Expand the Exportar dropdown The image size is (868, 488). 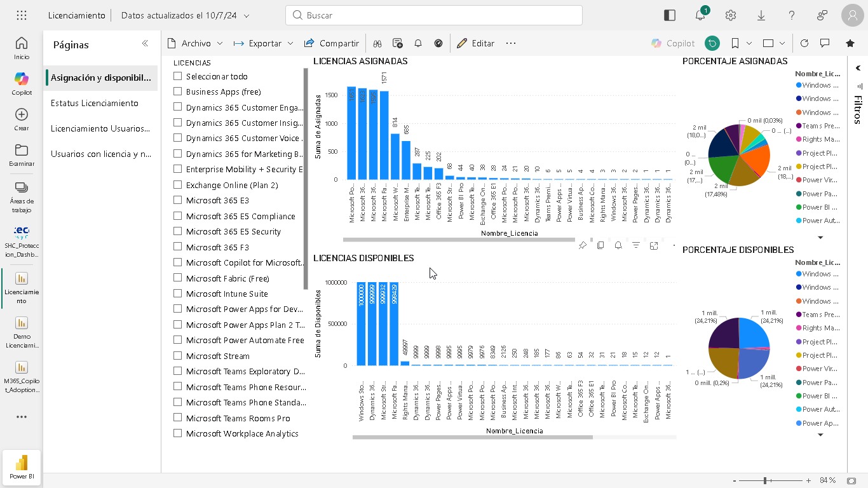click(x=291, y=43)
